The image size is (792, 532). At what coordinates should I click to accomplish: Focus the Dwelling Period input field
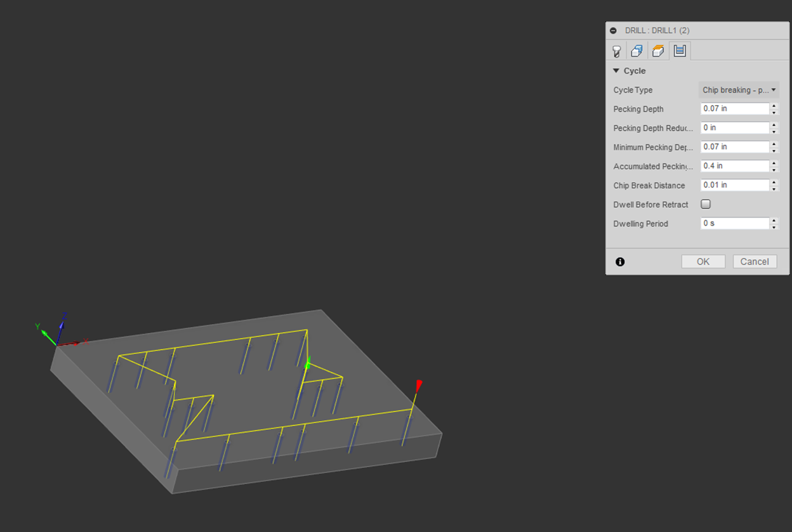[x=734, y=223]
